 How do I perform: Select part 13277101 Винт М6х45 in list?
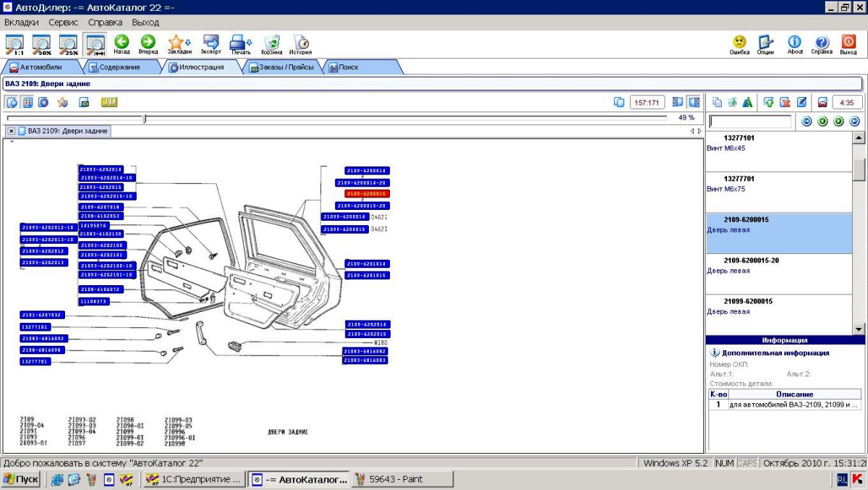(779, 151)
